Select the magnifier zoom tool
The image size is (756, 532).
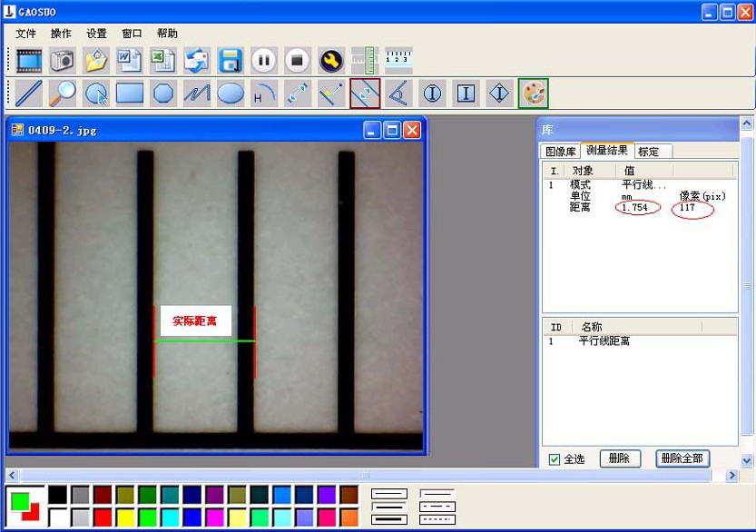[63, 94]
